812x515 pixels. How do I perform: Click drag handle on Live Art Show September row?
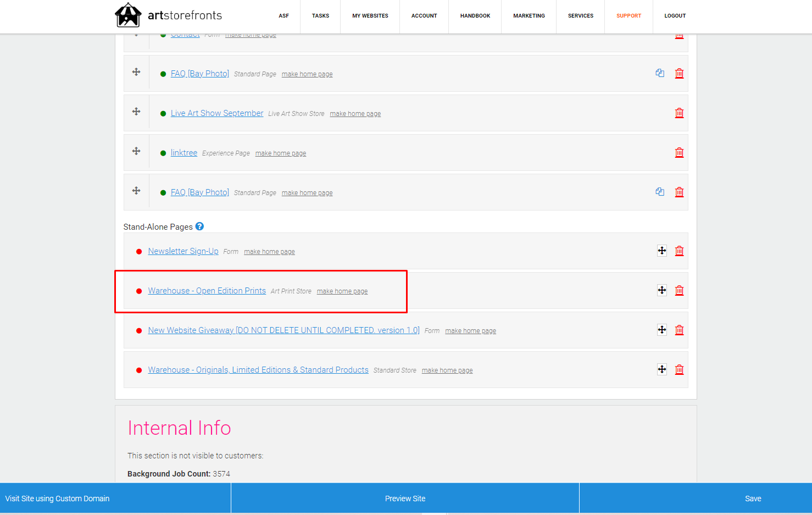[136, 112]
